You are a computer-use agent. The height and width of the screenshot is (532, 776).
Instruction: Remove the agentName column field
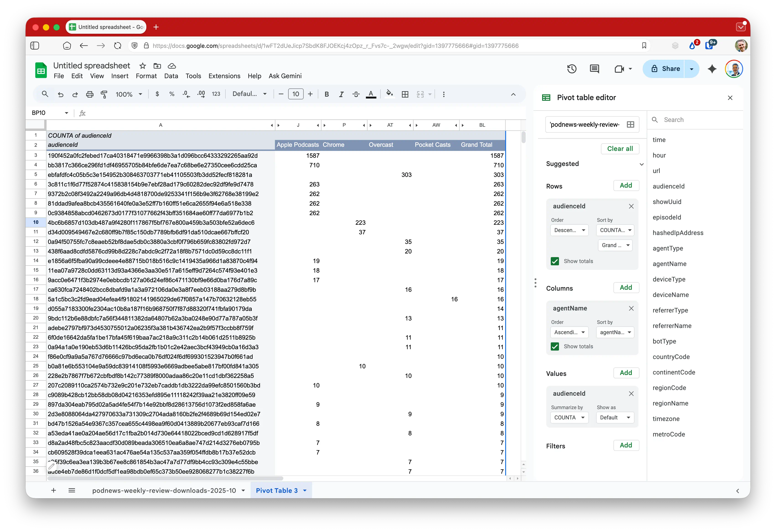[x=631, y=308]
